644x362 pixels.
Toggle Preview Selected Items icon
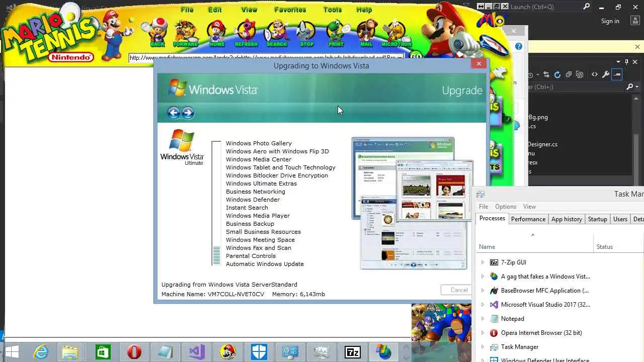point(617,74)
